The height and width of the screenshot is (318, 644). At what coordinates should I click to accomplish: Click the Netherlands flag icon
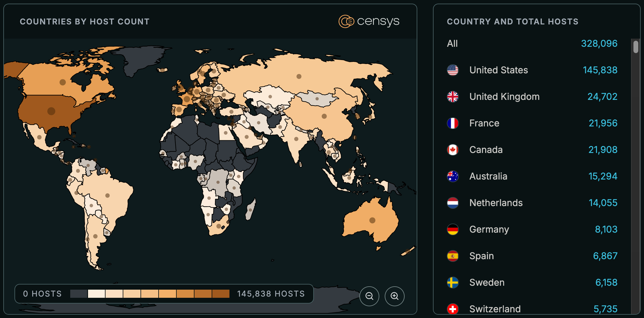tap(453, 203)
